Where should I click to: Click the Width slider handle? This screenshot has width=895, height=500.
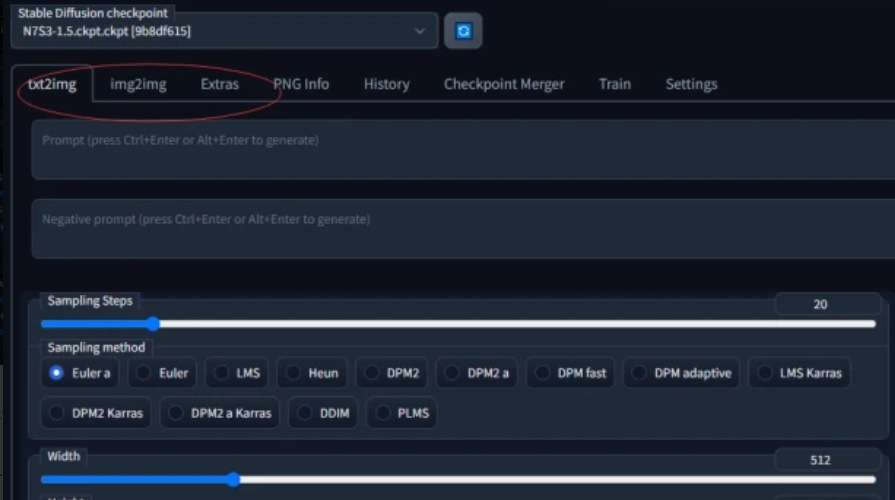click(233, 480)
